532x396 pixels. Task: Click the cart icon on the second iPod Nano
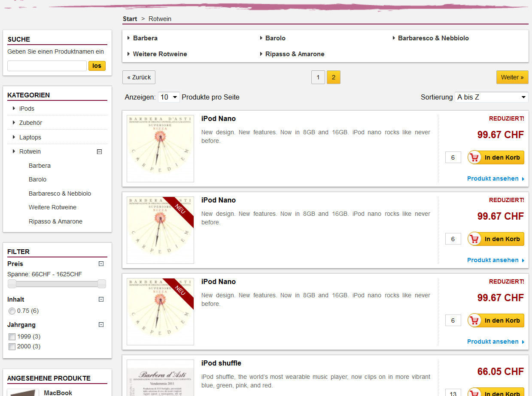pos(474,239)
